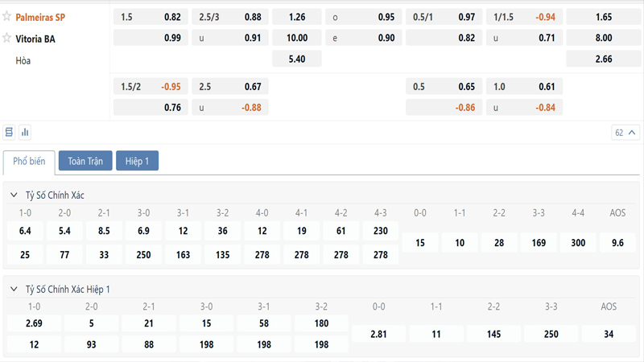Screen dimensions: 644x362
Task: Collapse the Tỷ Số Chính Xác section
Action: tap(14, 195)
